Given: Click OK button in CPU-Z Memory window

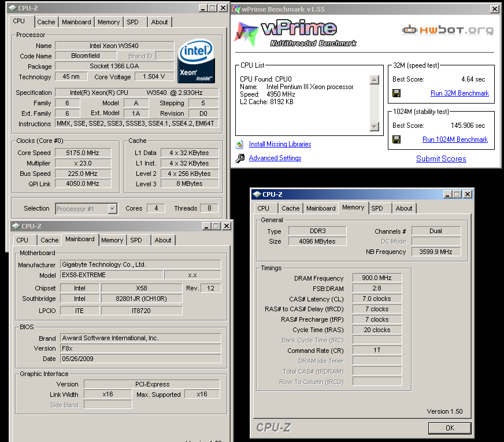Looking at the screenshot, I should (x=450, y=428).
